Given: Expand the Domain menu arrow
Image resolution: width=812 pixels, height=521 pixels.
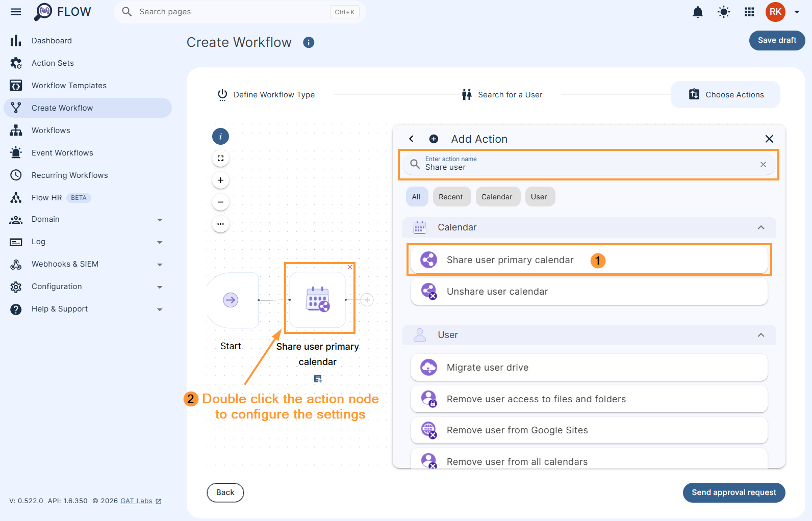Looking at the screenshot, I should pyautogui.click(x=160, y=220).
